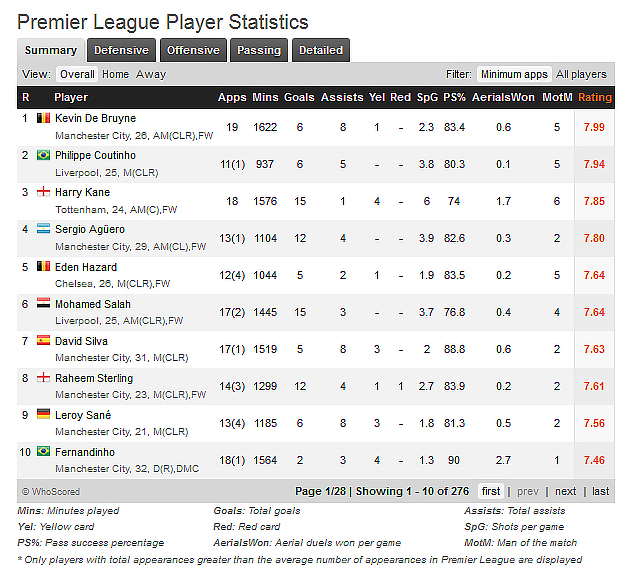Click Brazil flag icon next to Philippe Coutinho
This screenshot has width=628, height=579.
[43, 155]
